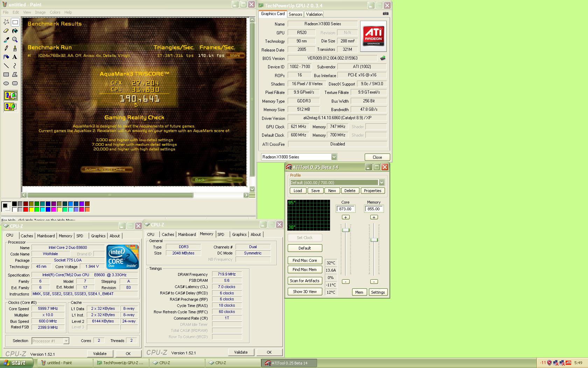The height and width of the screenshot is (368, 588).
Task: Select the Polygon tool in Paint
Action: coord(15,74)
